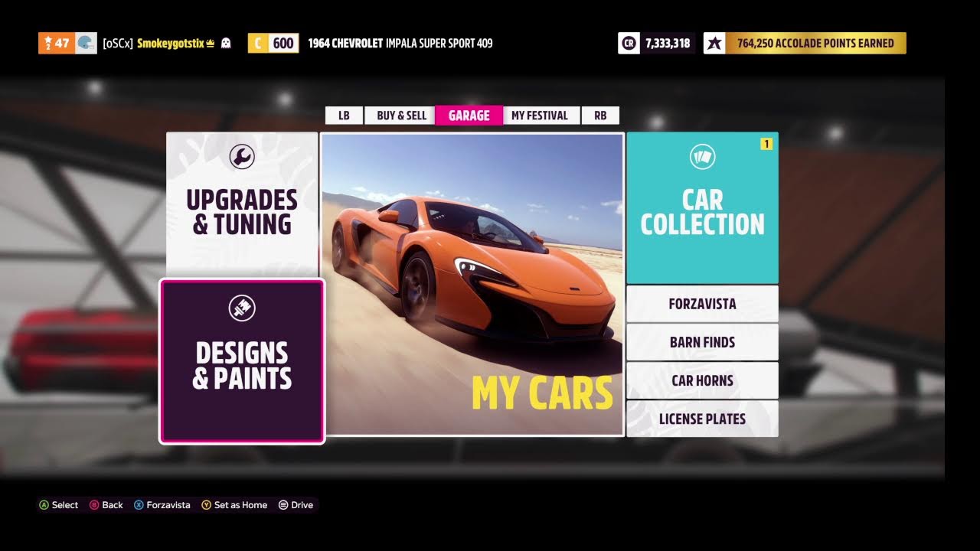Click the 1964 Chevrolet Impala Super Sport 409 text

(400, 44)
